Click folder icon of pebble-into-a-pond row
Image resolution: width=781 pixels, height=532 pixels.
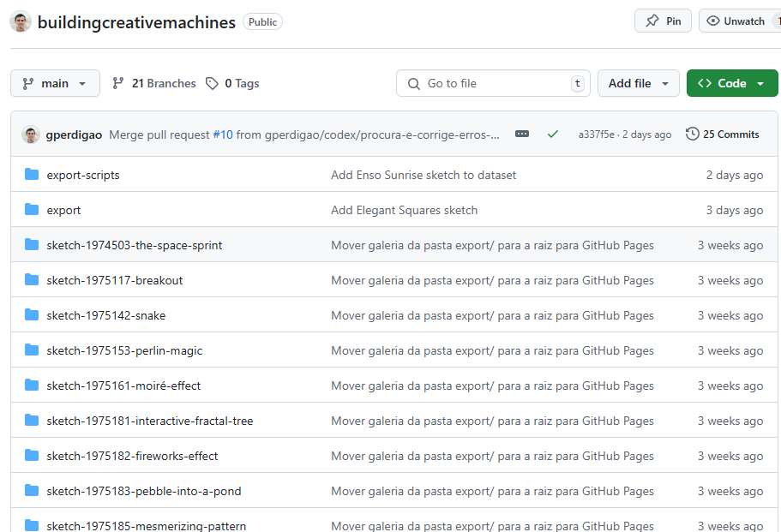point(32,490)
